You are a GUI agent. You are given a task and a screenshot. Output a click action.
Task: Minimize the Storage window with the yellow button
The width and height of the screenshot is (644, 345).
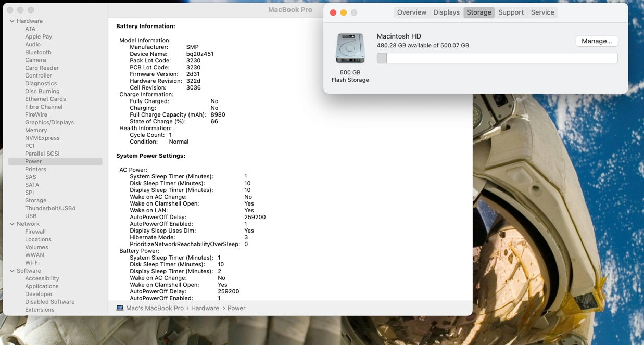point(344,12)
